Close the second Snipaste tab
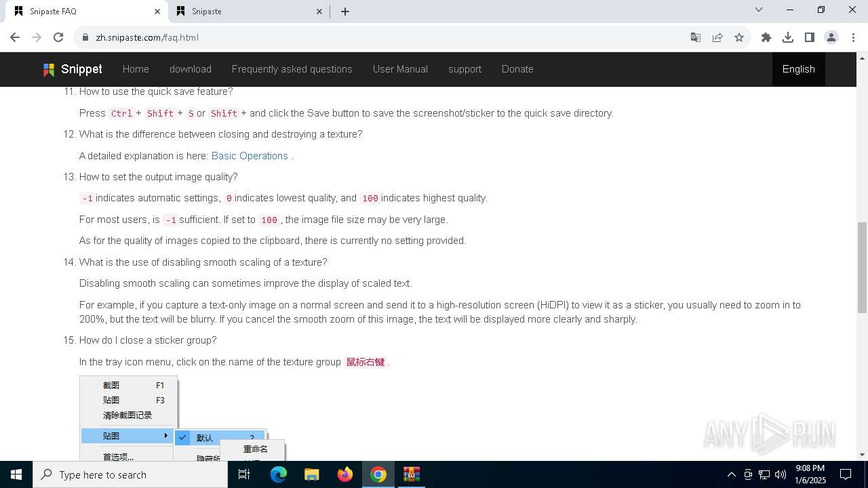The height and width of the screenshot is (488, 868). pos(320,12)
